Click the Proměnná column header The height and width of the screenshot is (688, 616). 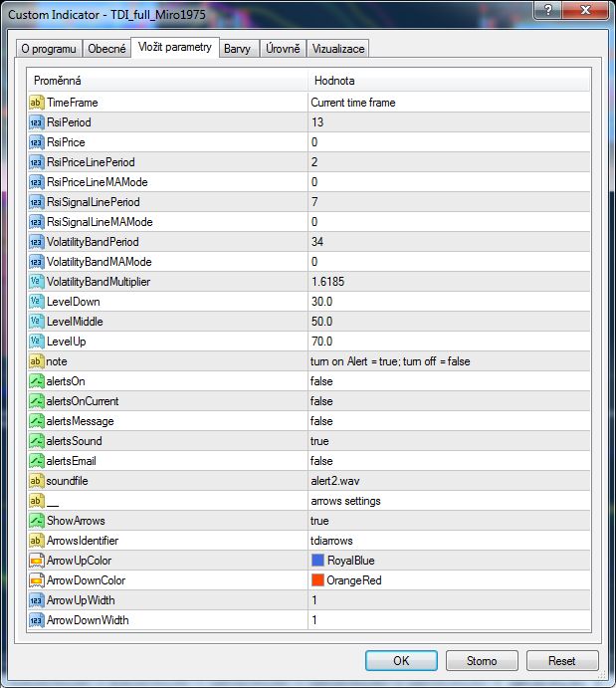tap(58, 81)
